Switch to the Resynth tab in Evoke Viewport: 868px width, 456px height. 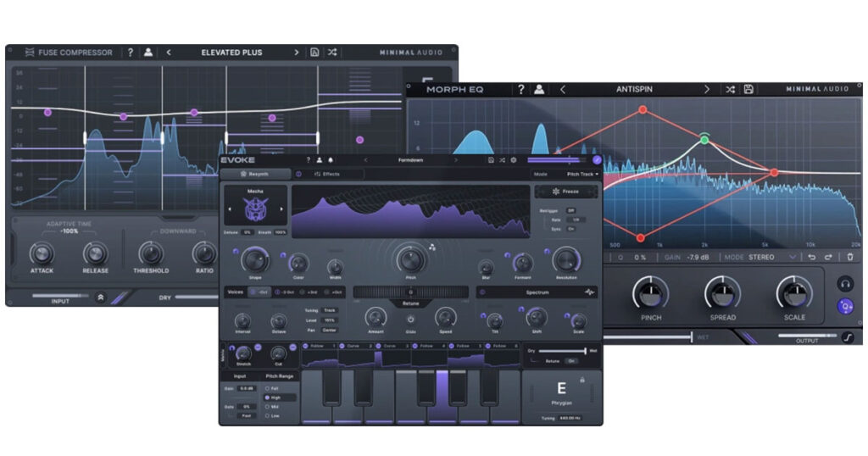click(256, 174)
